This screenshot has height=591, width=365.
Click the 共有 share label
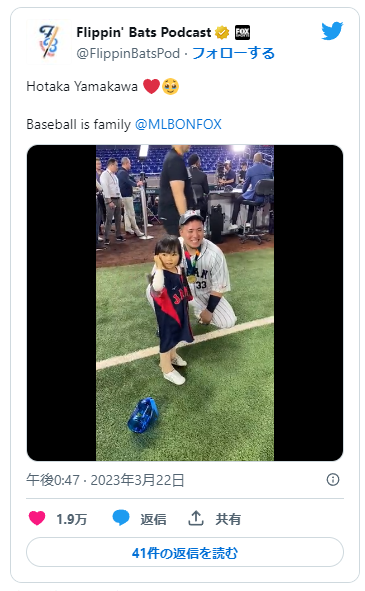coord(228,519)
